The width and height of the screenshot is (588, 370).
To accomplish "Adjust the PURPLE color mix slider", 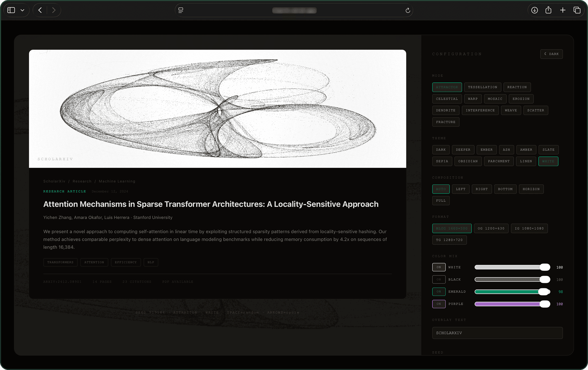I will pos(512,304).
